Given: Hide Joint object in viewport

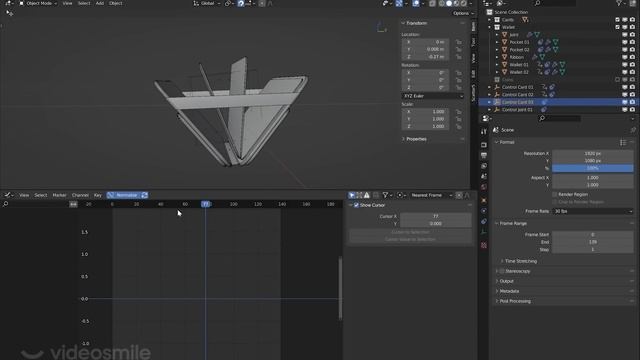Looking at the screenshot, I should pos(625,35).
